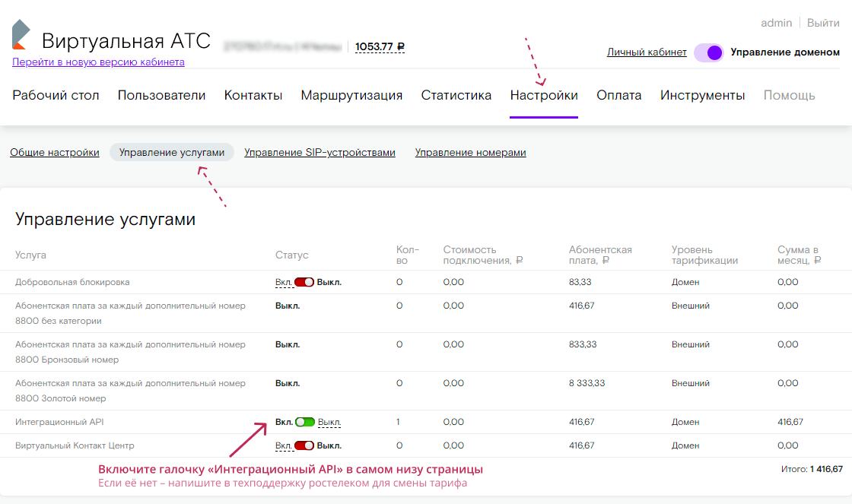Go to the «Оплата» menu item
Screen dimensions: 852x504
(618, 95)
